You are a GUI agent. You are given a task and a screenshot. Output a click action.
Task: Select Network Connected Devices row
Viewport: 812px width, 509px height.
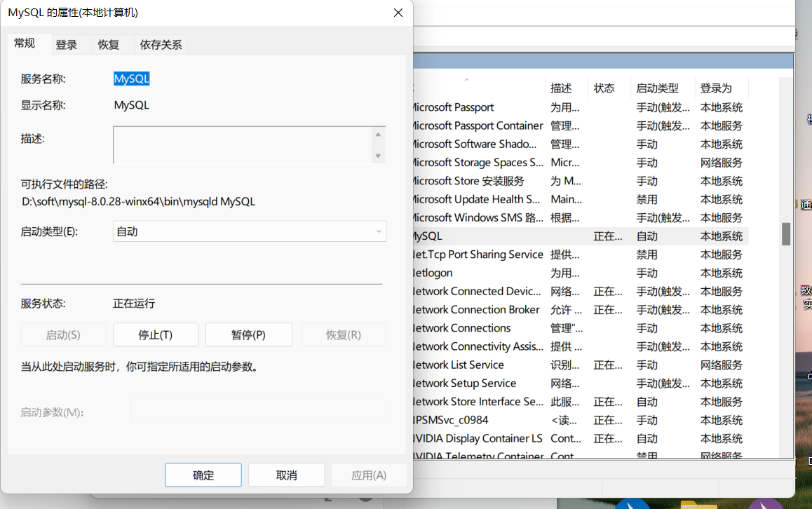(580, 291)
